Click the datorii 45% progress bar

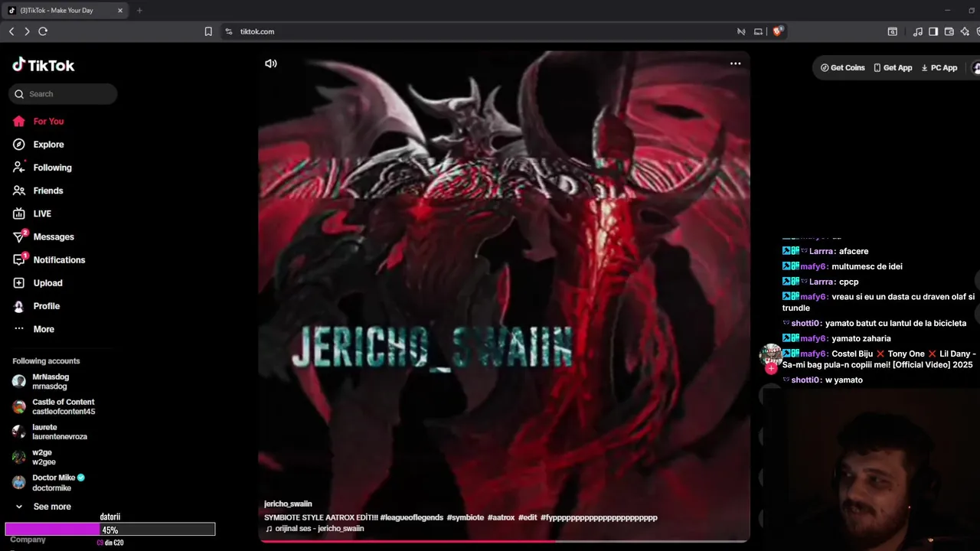pyautogui.click(x=110, y=530)
